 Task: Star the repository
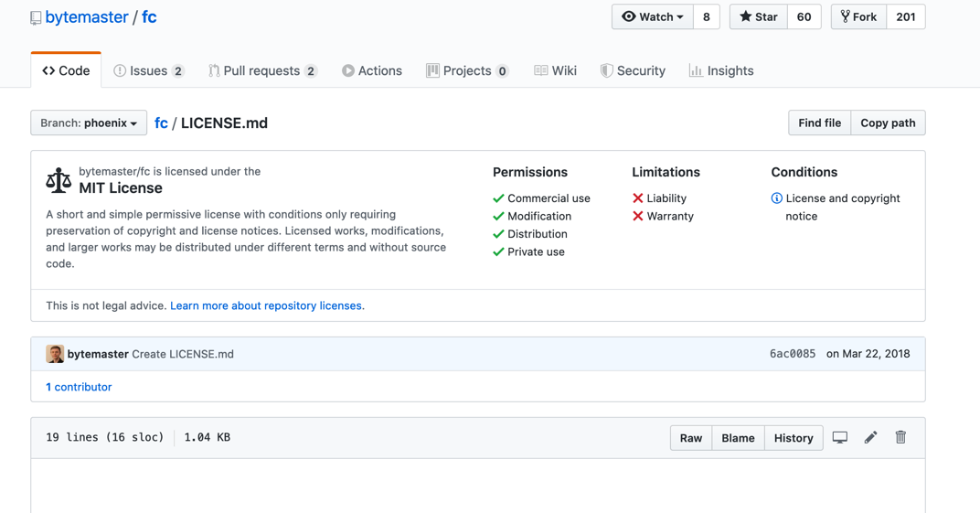[758, 17]
